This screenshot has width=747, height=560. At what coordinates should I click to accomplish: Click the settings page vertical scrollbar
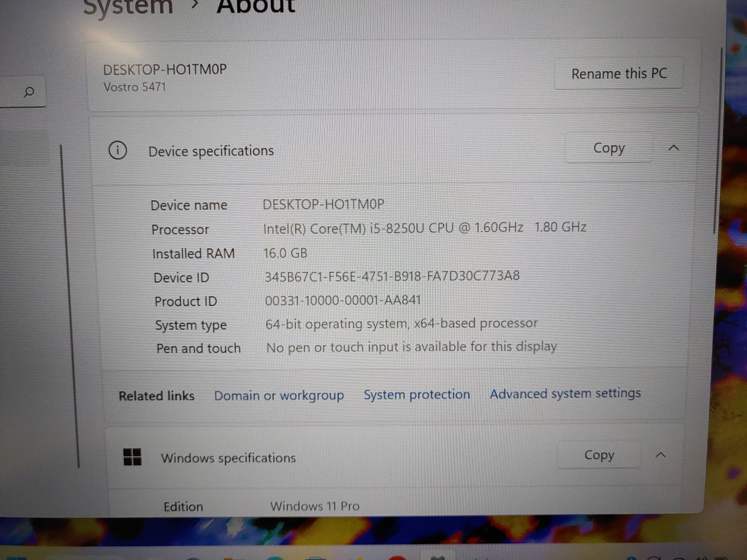(x=718, y=140)
